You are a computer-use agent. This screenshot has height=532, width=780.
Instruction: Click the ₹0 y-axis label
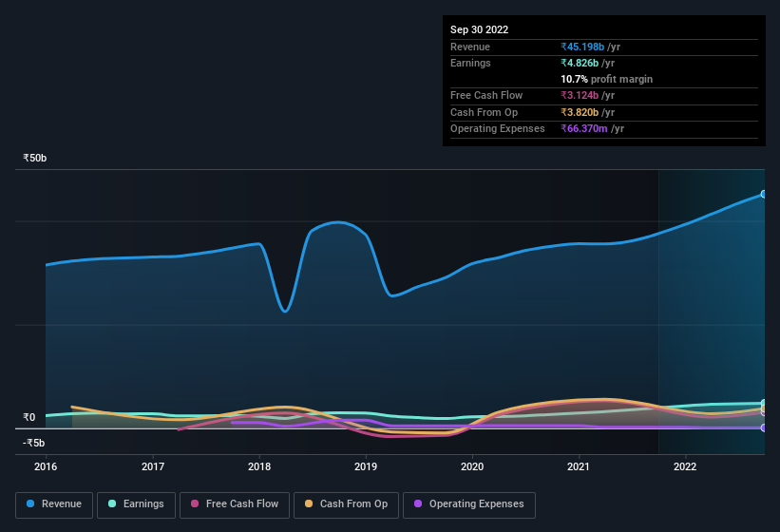coord(29,417)
